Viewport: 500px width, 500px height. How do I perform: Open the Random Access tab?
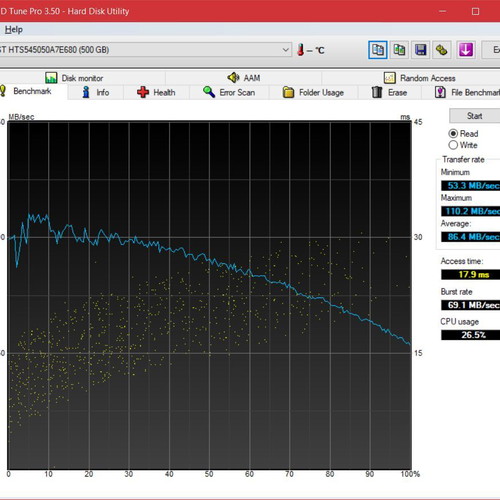420,78
